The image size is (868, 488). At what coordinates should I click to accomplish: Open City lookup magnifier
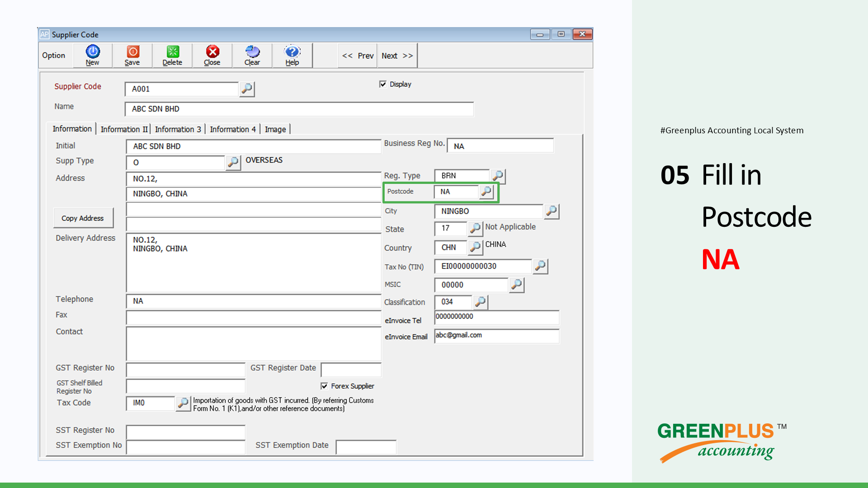point(552,211)
